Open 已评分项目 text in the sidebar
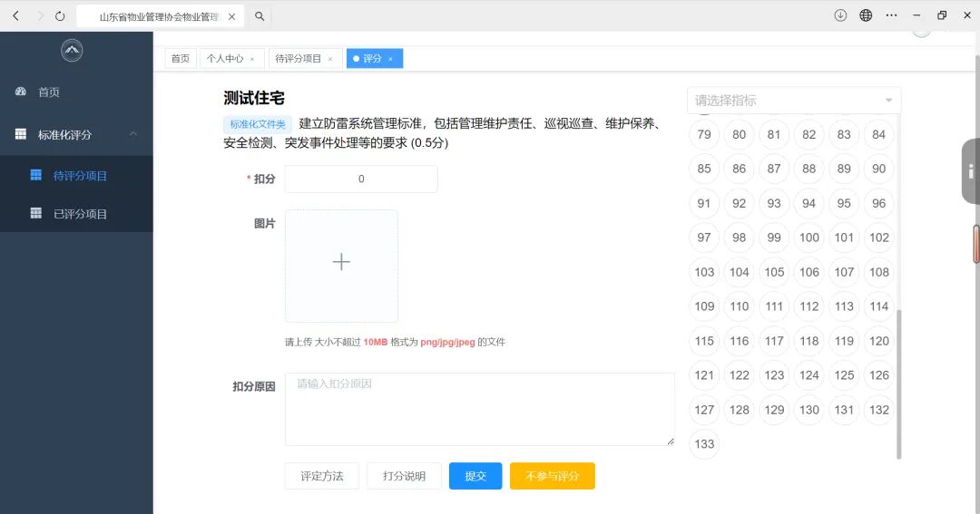Image resolution: width=980 pixels, height=514 pixels. (80, 214)
